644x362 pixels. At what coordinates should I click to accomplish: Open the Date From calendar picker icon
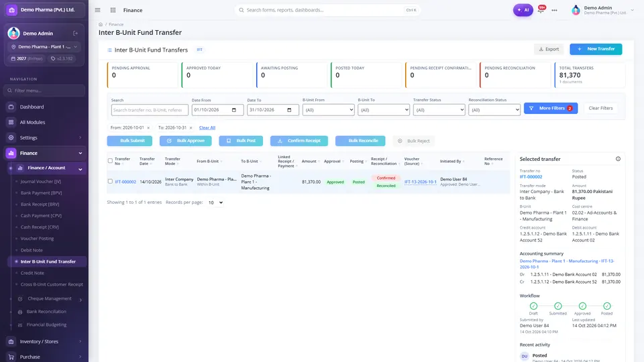pyautogui.click(x=234, y=110)
